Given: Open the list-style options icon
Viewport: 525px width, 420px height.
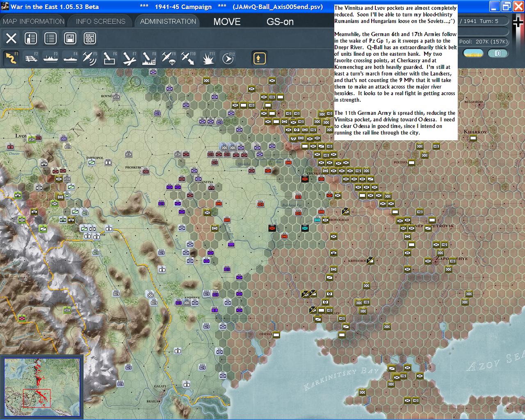Looking at the screenshot, I should pos(50,39).
